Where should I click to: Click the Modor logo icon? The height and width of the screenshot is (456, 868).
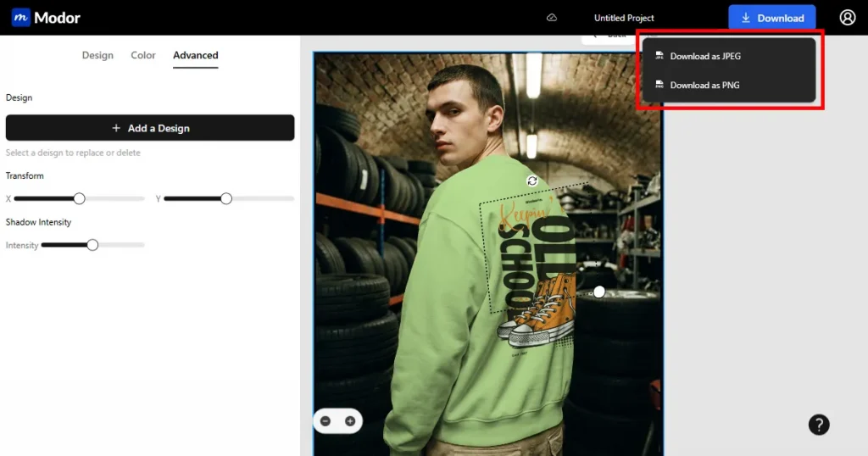click(x=21, y=18)
